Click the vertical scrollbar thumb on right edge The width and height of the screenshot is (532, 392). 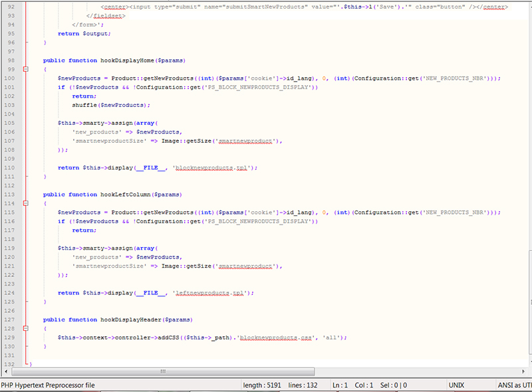530,302
